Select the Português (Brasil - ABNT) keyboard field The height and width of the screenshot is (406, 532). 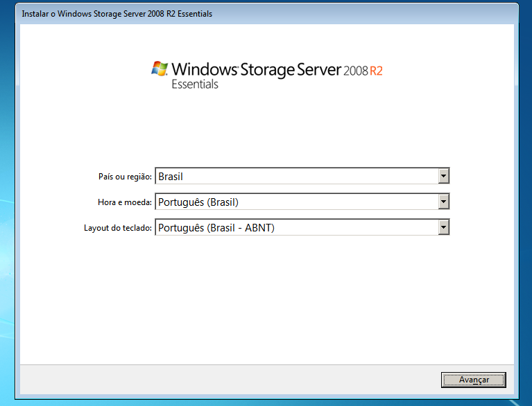tap(302, 227)
